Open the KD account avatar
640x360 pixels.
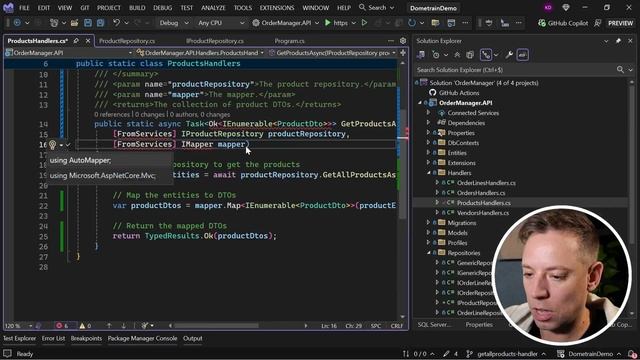548,8
